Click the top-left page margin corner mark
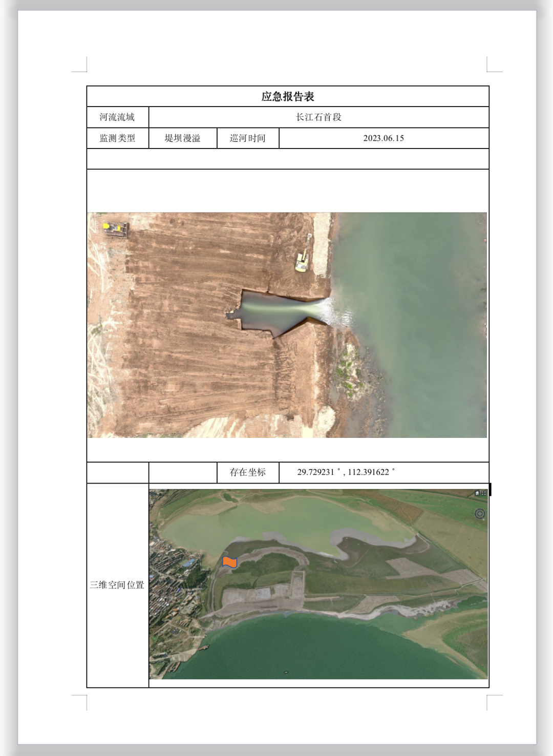 tap(82, 67)
